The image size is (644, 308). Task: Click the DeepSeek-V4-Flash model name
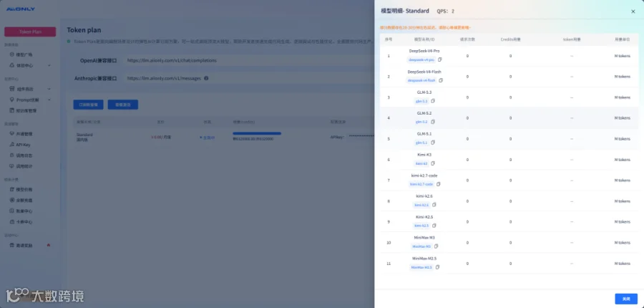(x=424, y=72)
